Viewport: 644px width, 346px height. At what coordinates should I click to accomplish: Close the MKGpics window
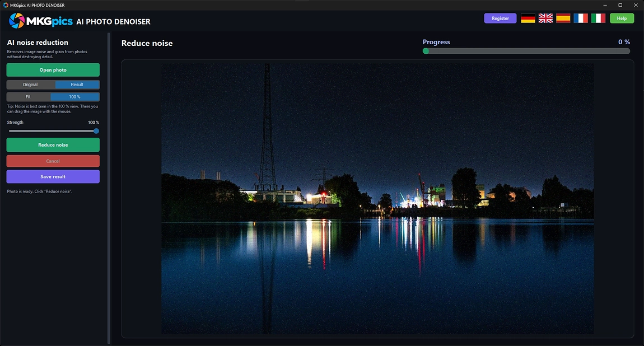click(636, 5)
